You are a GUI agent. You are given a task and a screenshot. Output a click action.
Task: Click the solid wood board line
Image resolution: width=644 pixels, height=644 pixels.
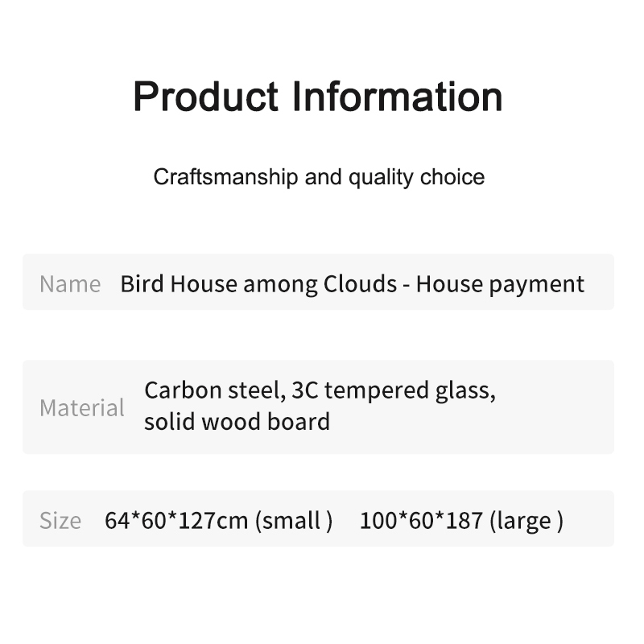point(237,422)
